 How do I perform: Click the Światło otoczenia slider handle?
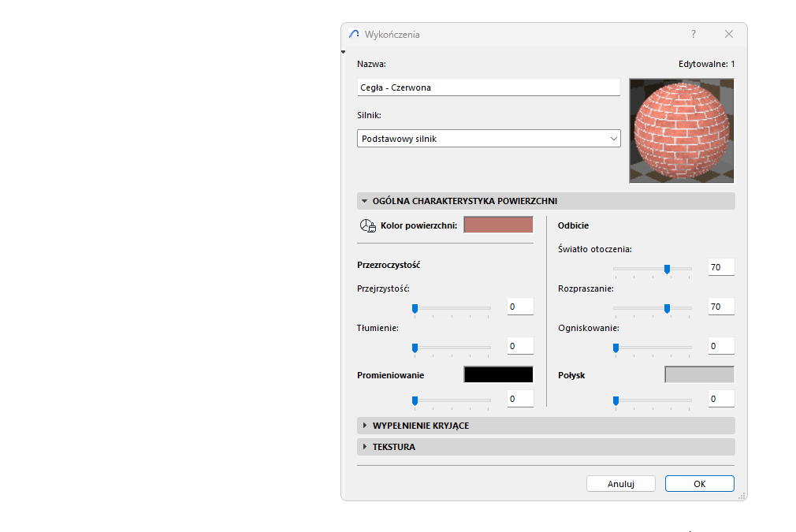(666, 270)
